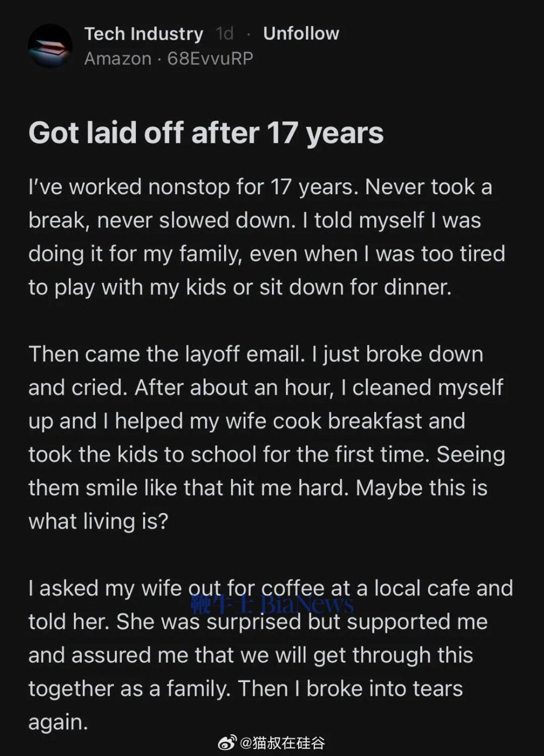
Task: Click the final word "again." of the post
Action: 58,722
